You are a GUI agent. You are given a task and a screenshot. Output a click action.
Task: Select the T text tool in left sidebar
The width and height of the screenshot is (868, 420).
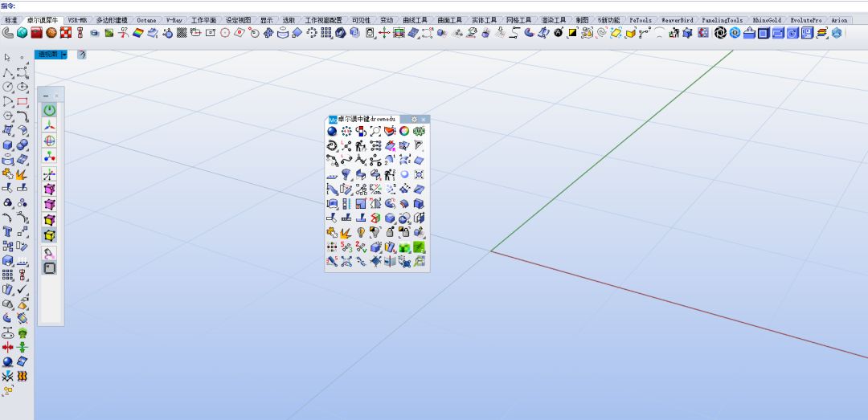(x=8, y=231)
